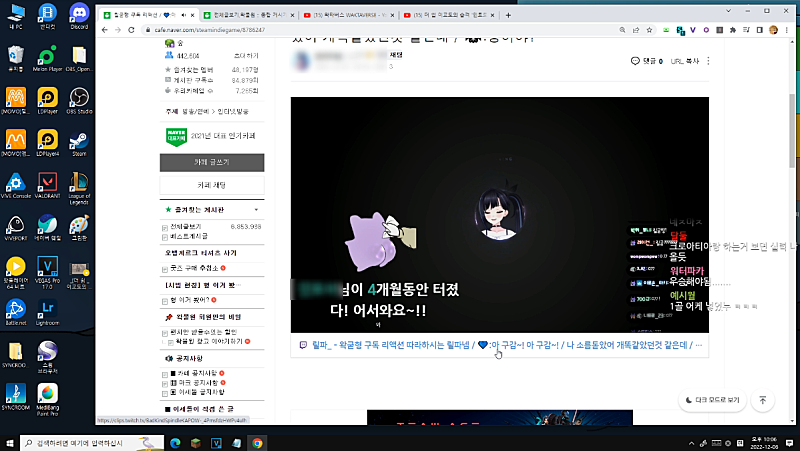Open the OBS Studio shortcut
Screen dimensions: 800x451
tap(79, 101)
